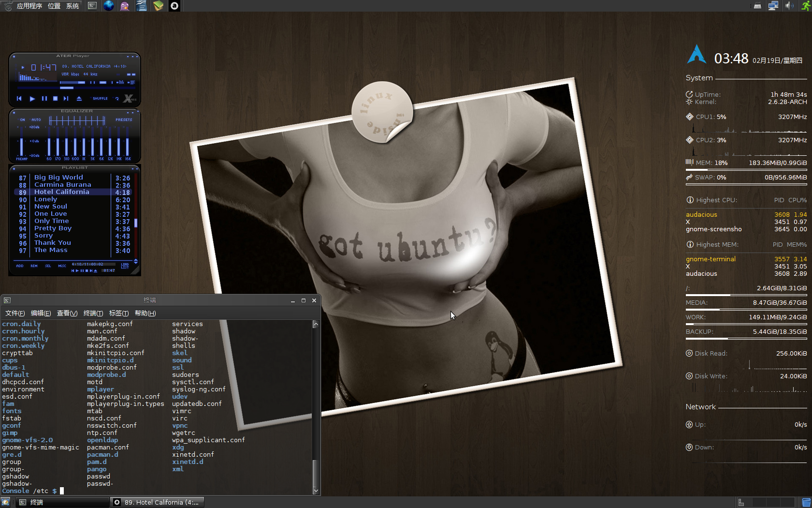Click the show desktop icon in bottom panel
The height and width of the screenshot is (508, 812).
point(5,502)
